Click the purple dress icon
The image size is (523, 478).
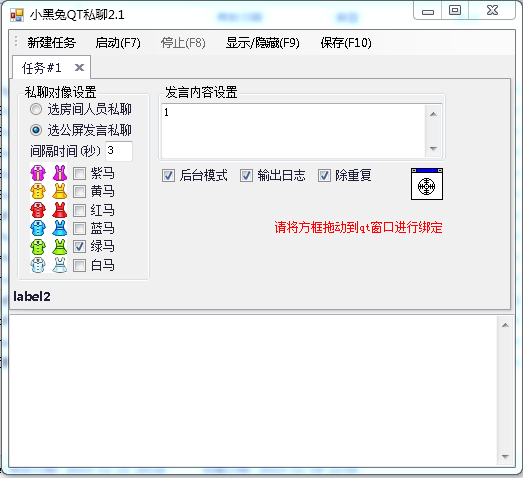[60, 173]
